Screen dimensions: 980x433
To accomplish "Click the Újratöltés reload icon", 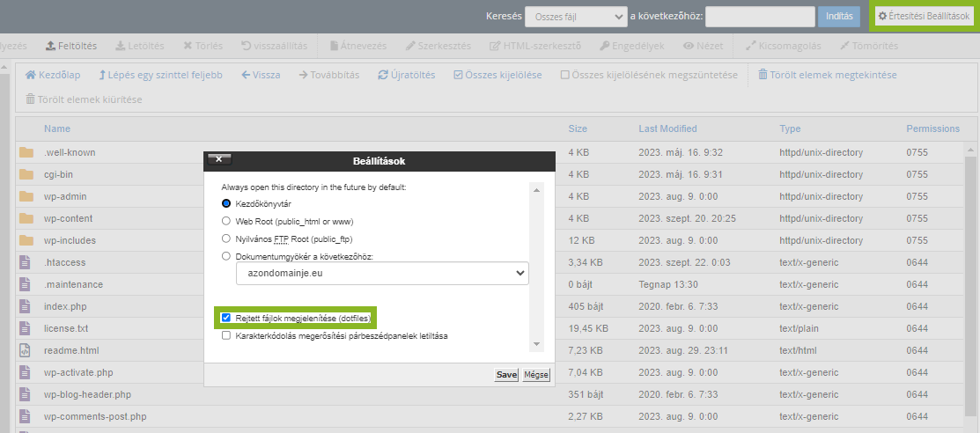I will pyautogui.click(x=383, y=75).
